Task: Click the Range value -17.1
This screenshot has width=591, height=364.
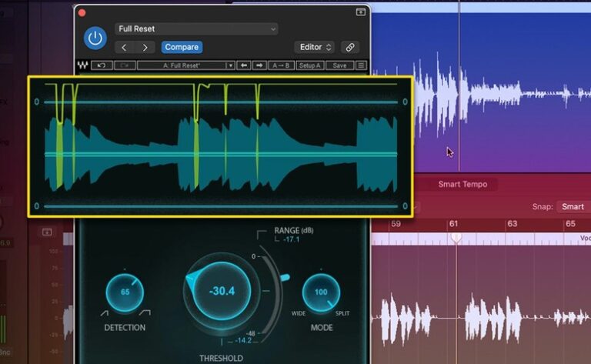Action: (x=291, y=239)
